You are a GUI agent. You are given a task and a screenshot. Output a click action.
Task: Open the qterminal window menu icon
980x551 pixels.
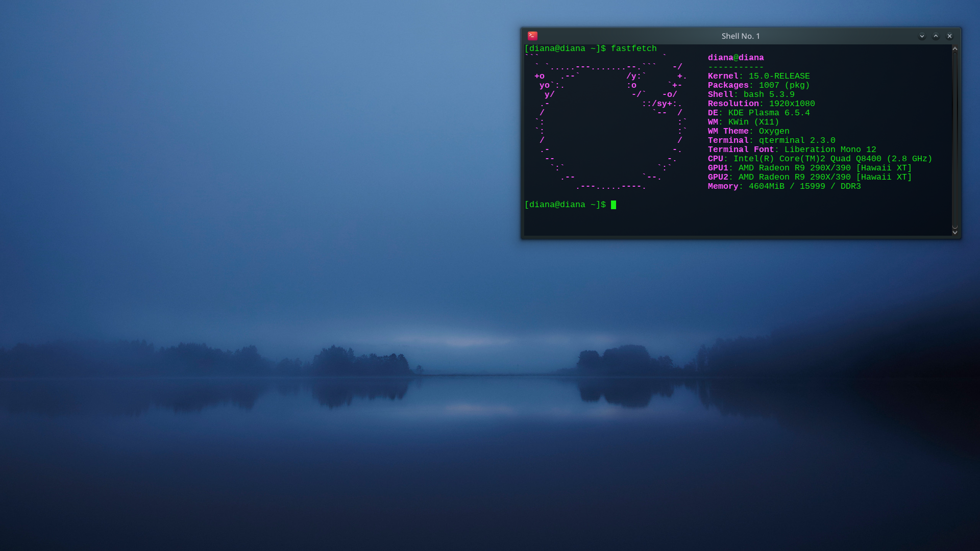click(532, 36)
